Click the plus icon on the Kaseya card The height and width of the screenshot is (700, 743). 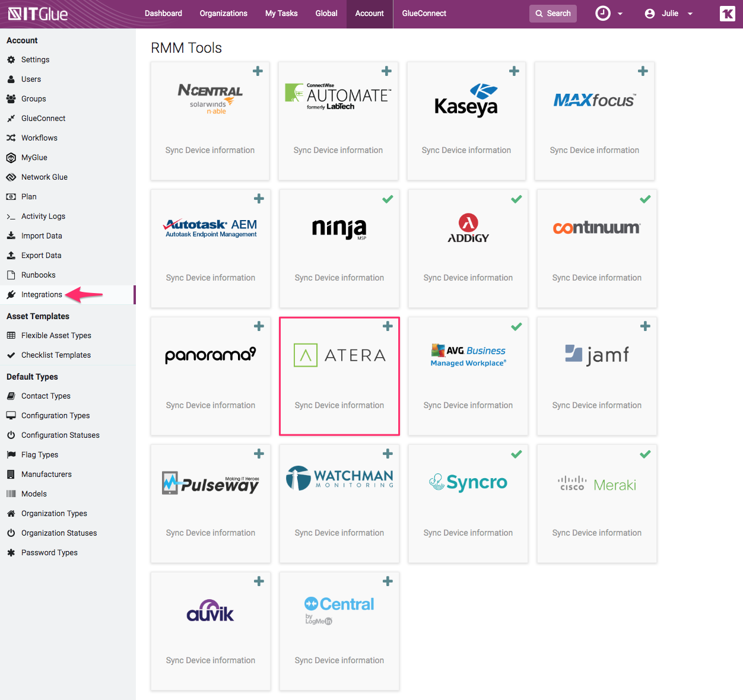click(x=514, y=71)
